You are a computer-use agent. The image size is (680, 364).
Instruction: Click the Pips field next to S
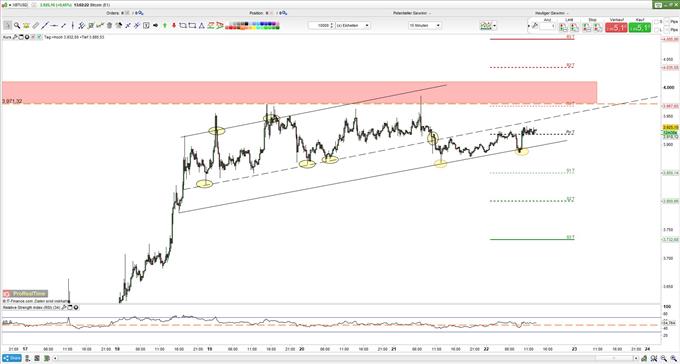pyautogui.click(x=667, y=22)
